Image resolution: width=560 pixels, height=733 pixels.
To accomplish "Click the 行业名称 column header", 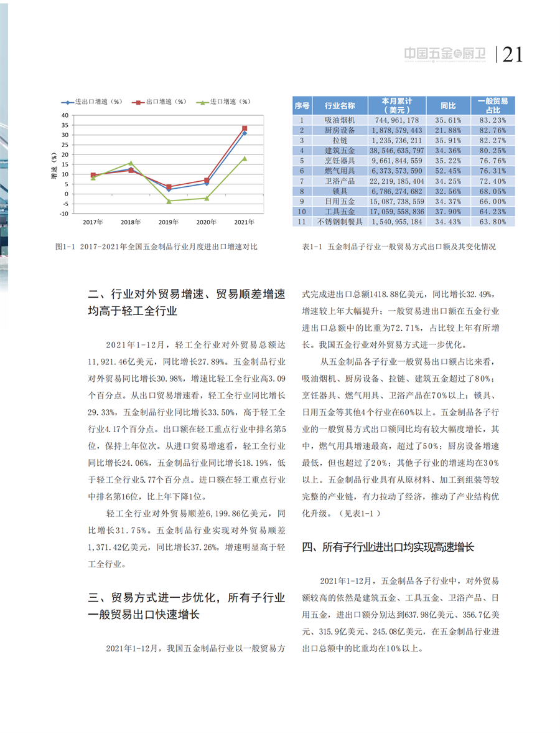I will click(x=340, y=106).
